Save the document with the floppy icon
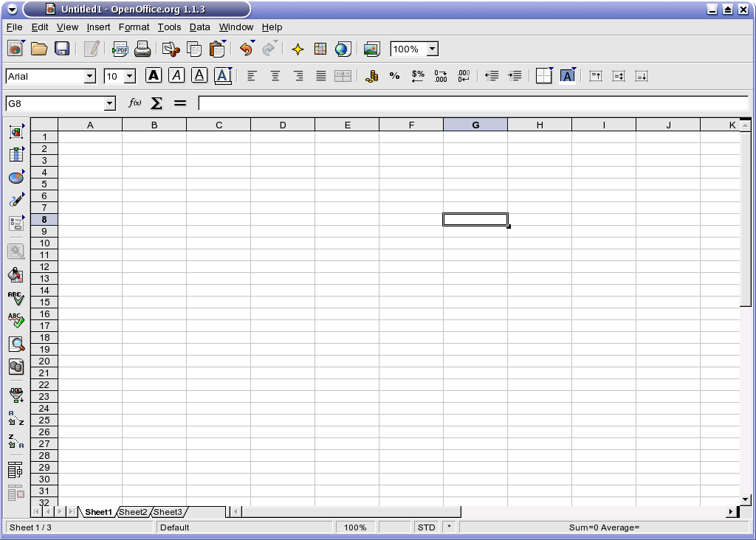The height and width of the screenshot is (540, 756). (62, 49)
